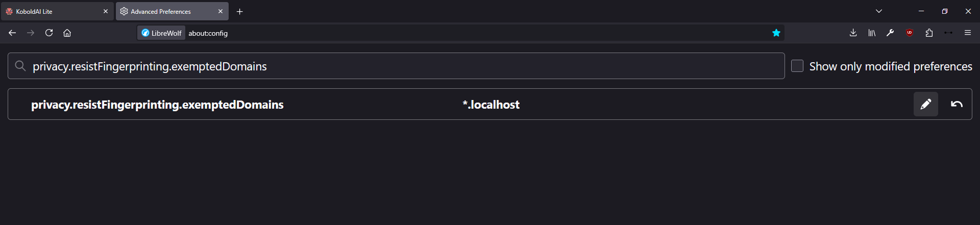Open the Downloads panel
The image size is (980, 225).
(x=853, y=33)
